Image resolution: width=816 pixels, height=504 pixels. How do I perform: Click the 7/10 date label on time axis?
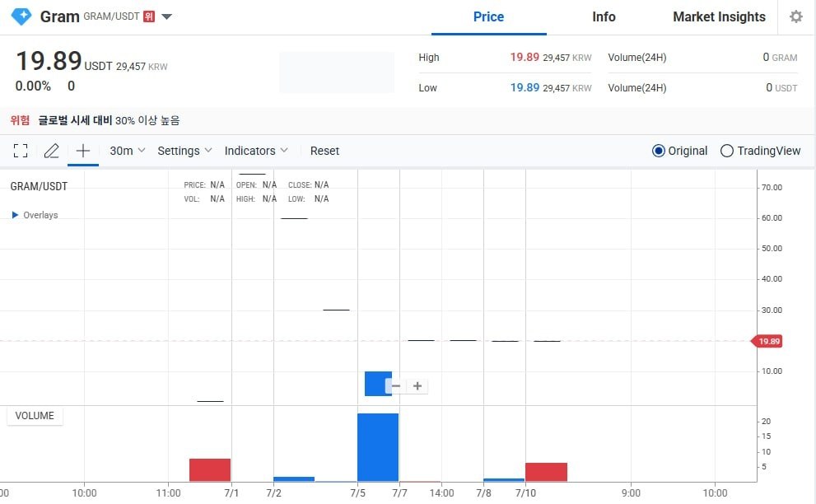tap(525, 492)
